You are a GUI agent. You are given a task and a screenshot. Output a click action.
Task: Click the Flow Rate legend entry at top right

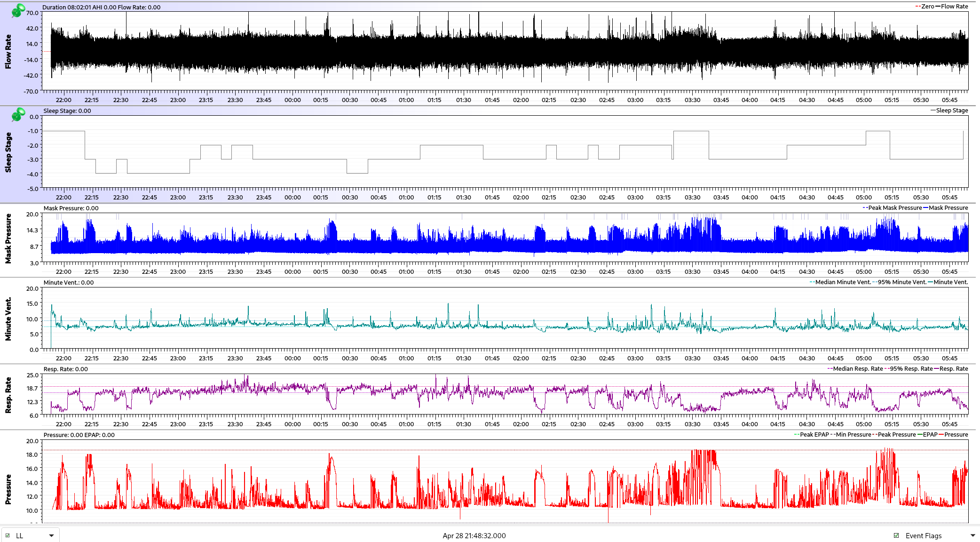(x=952, y=7)
